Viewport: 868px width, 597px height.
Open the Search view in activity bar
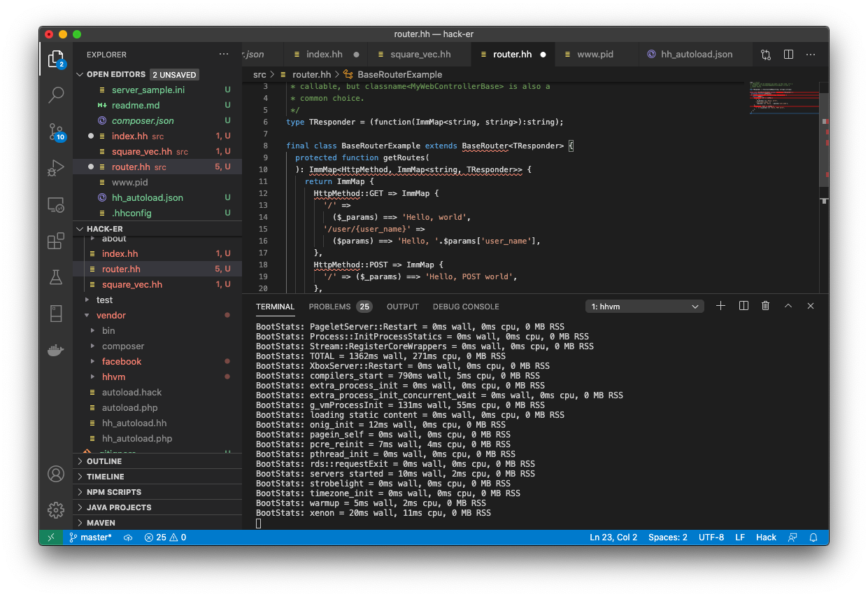[56, 94]
